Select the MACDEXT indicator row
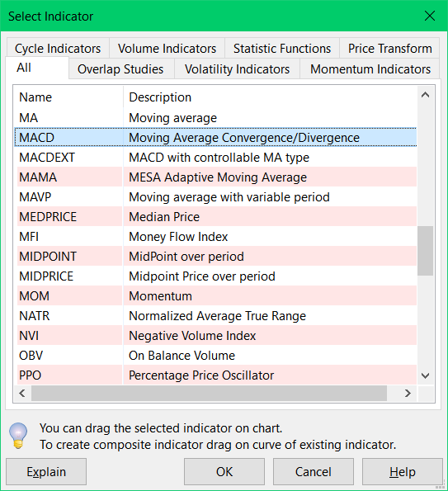The height and width of the screenshot is (491, 448). 215,157
